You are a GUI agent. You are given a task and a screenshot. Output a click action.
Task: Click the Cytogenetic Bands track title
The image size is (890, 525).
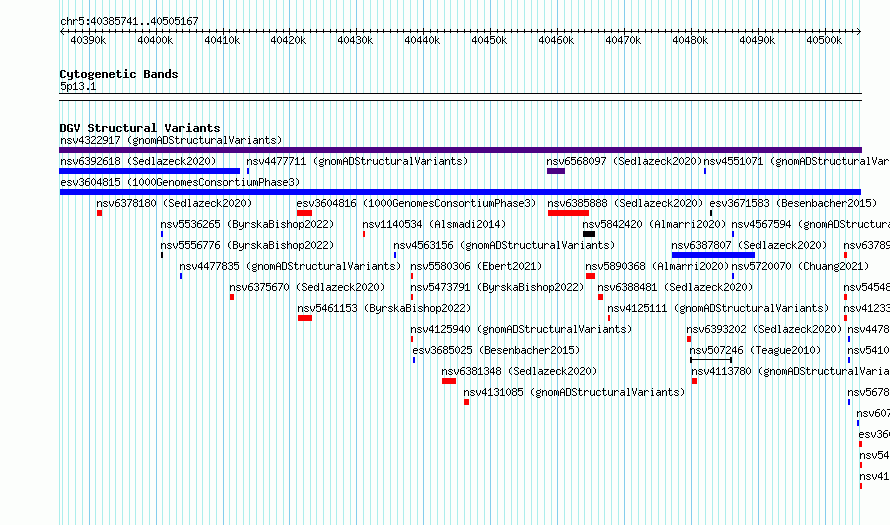(x=119, y=74)
